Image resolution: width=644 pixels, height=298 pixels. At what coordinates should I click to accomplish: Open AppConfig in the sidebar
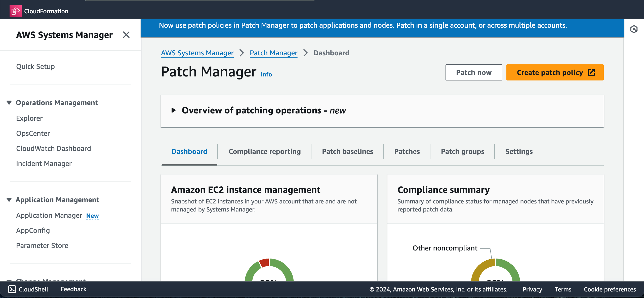33,230
